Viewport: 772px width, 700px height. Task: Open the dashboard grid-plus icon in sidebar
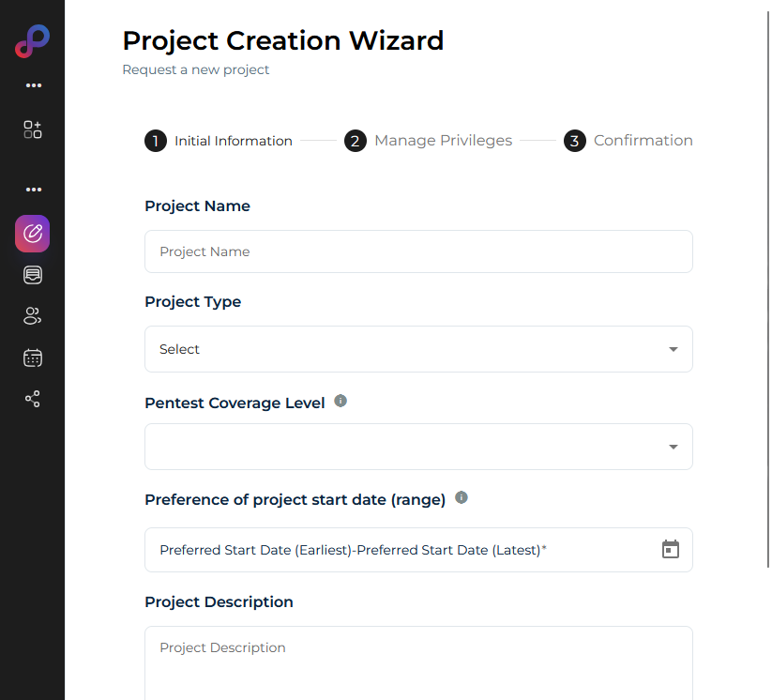[x=33, y=129]
